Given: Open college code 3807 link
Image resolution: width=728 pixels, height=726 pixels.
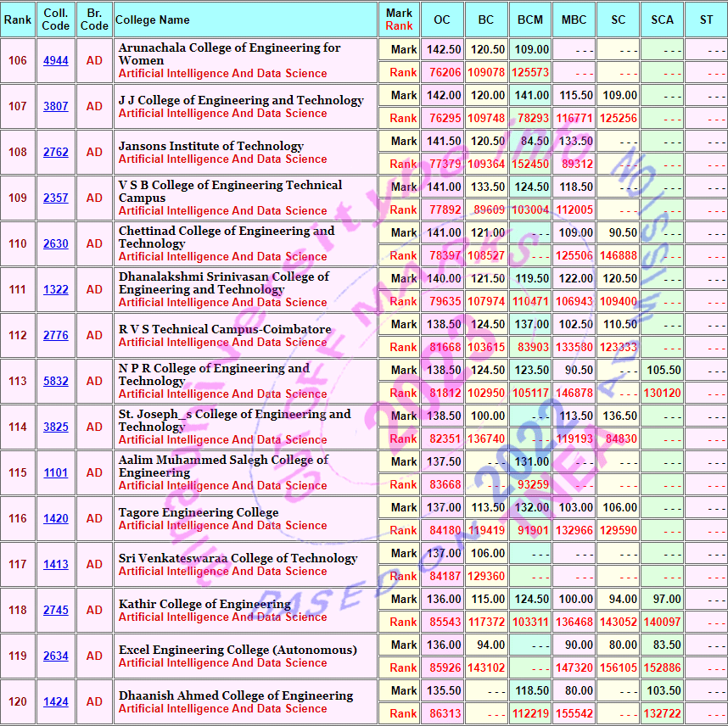Looking at the screenshot, I should (x=56, y=107).
